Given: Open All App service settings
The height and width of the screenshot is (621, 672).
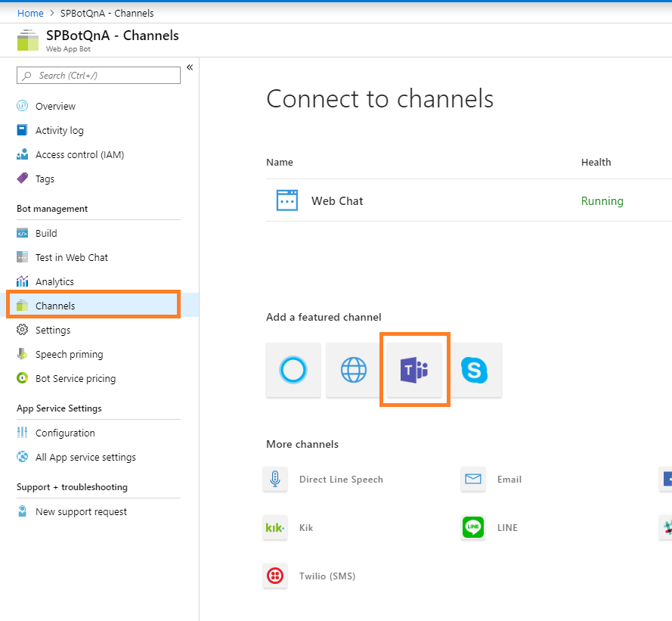Looking at the screenshot, I should click(x=85, y=457).
